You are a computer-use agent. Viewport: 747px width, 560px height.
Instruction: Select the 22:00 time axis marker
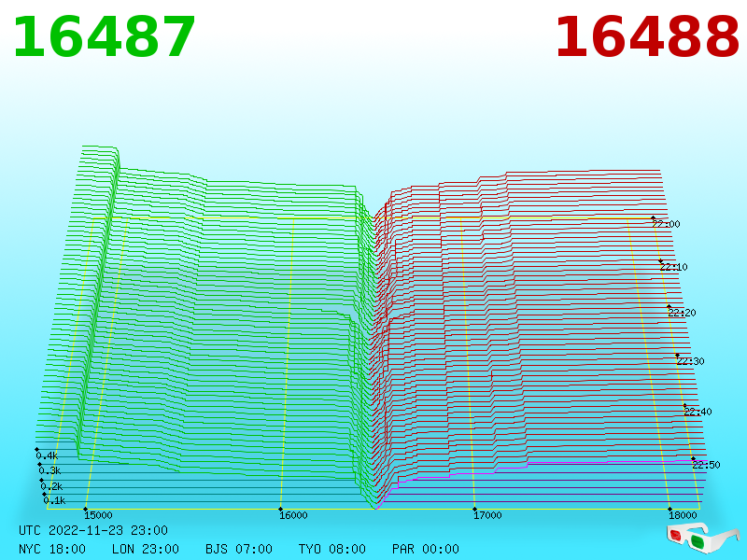tap(666, 224)
